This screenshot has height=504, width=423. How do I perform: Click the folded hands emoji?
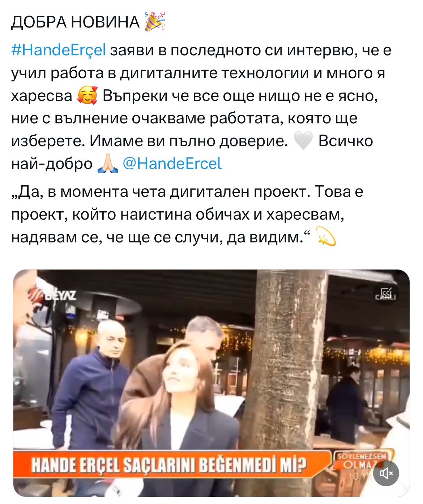tap(108, 164)
